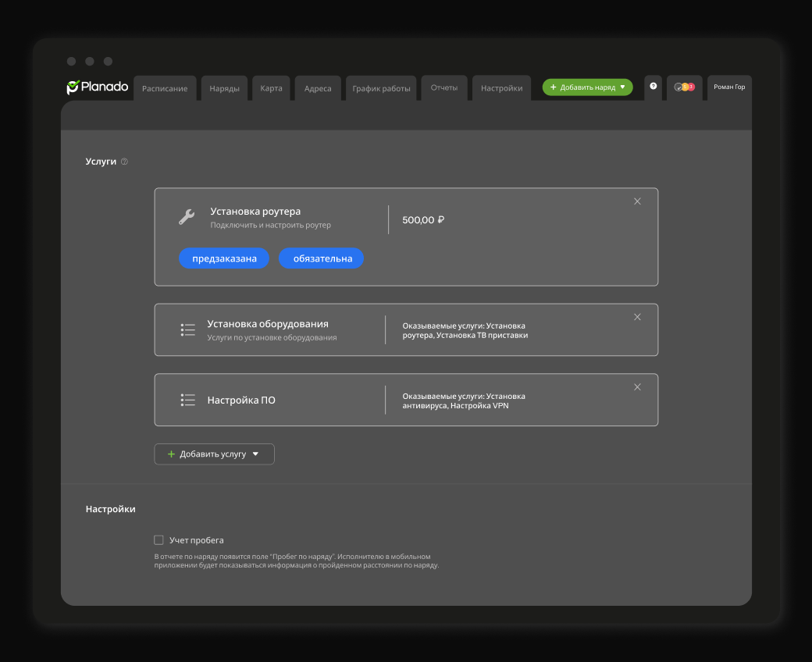Screen dimensions: 812x662
Task: Remove the Настройка ПО group
Action: [x=637, y=387]
